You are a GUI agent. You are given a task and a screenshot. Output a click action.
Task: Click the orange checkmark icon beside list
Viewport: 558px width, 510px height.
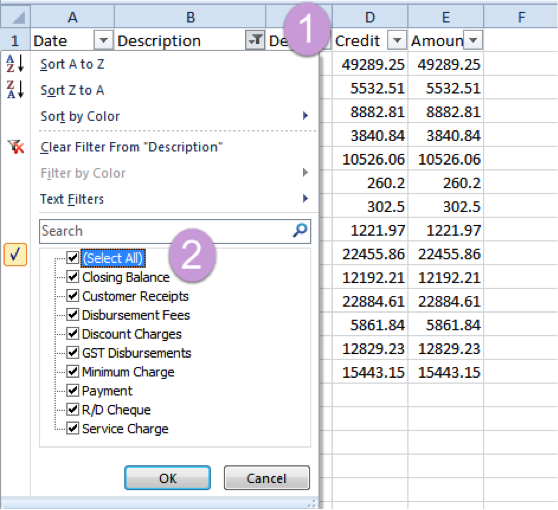point(15,254)
